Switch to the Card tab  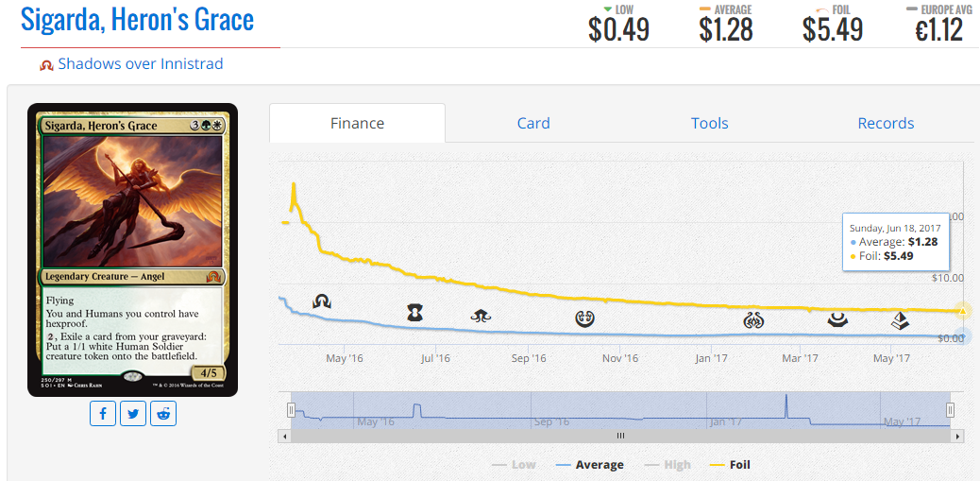click(x=533, y=123)
